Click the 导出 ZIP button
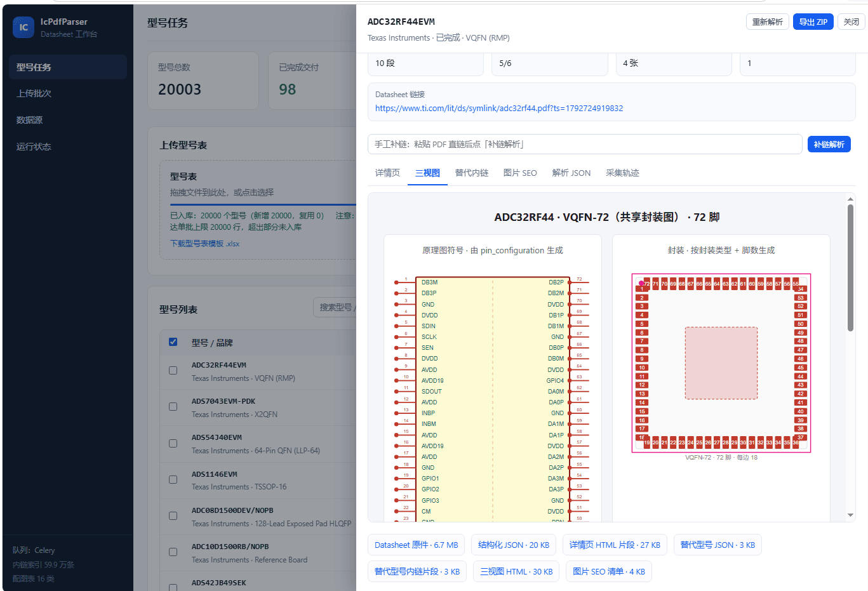This screenshot has width=868, height=591. 813,22
